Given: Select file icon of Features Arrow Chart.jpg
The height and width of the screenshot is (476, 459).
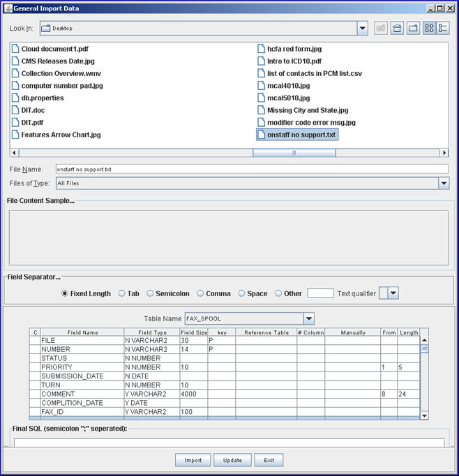Looking at the screenshot, I should pyautogui.click(x=15, y=135).
